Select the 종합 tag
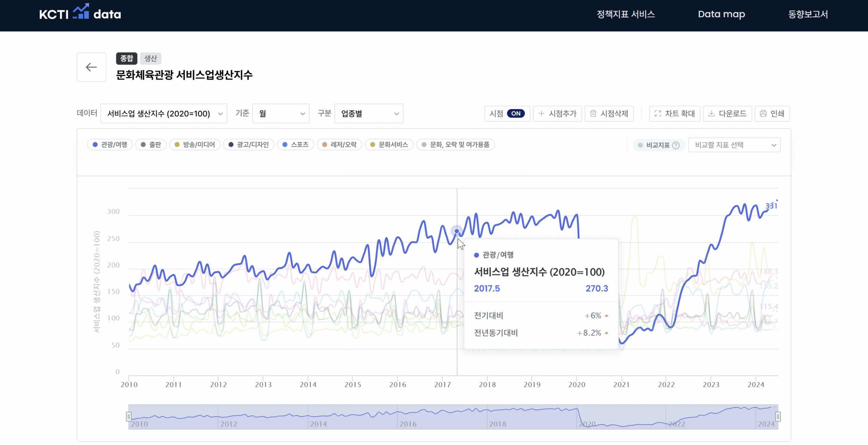Screen dimensions: 868x445 [x=126, y=58]
